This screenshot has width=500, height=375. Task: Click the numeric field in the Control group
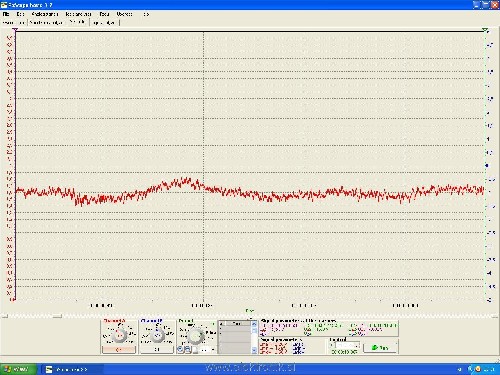[347, 345]
